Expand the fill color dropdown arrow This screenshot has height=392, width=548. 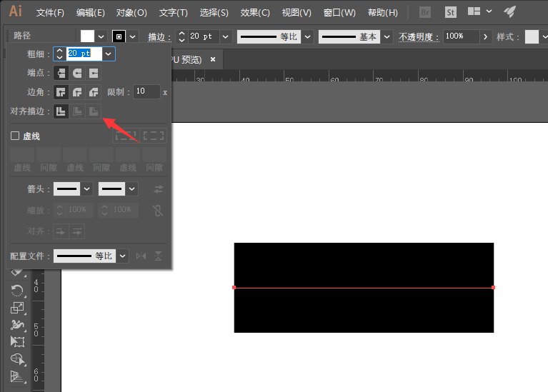coord(101,36)
